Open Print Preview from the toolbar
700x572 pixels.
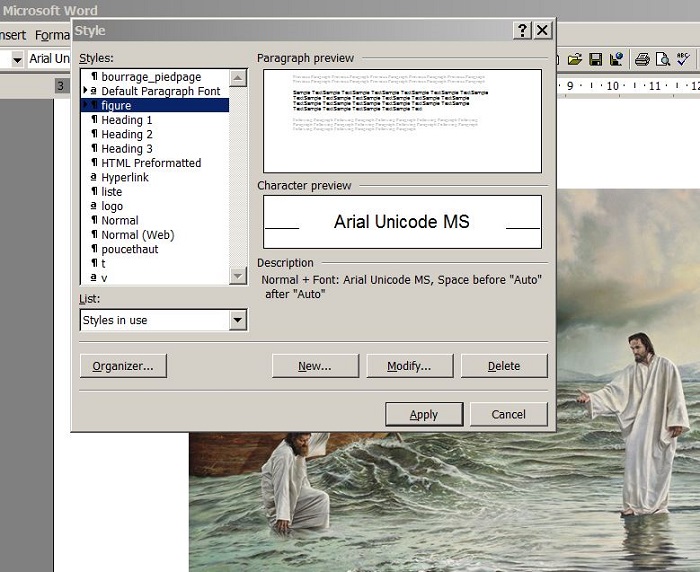click(x=662, y=60)
